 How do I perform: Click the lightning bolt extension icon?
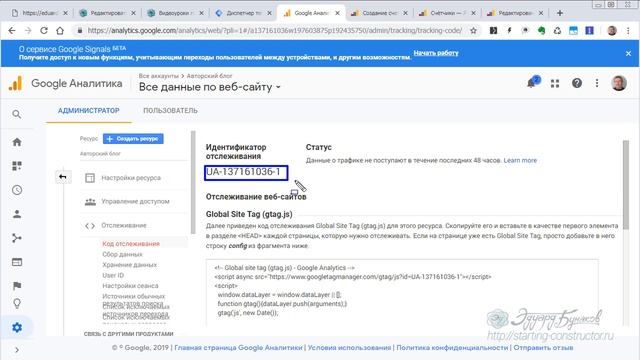click(509, 31)
